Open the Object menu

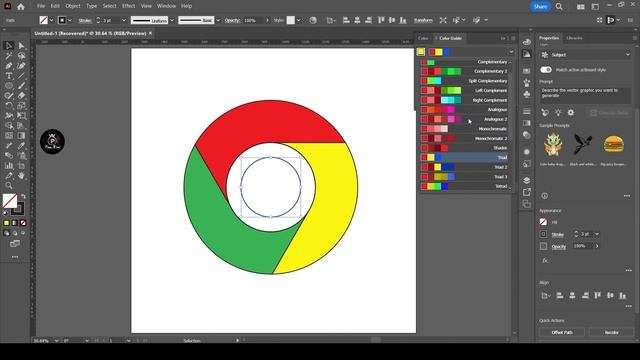click(x=73, y=6)
